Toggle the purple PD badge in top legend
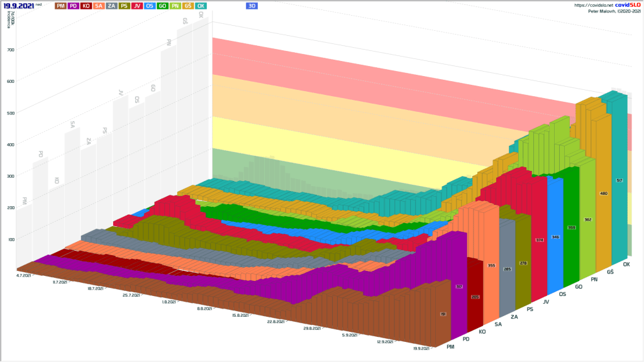Screen dimensions: 644x362 (x=73, y=6)
